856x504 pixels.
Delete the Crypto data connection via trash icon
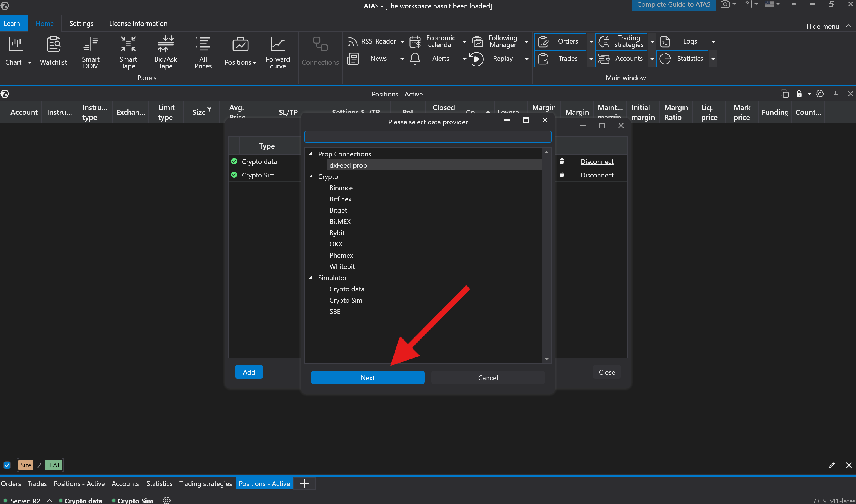click(x=562, y=161)
